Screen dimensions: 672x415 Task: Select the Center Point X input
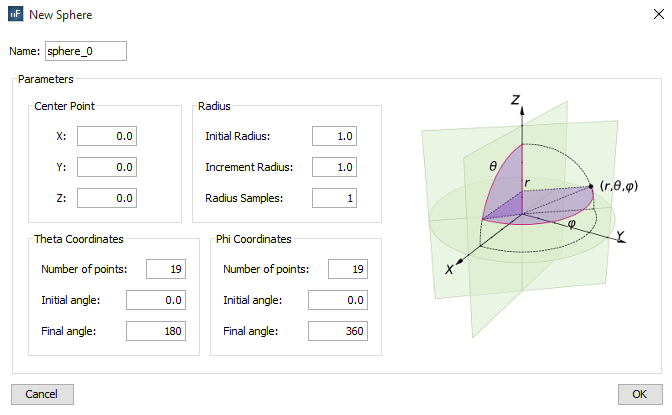click(107, 137)
